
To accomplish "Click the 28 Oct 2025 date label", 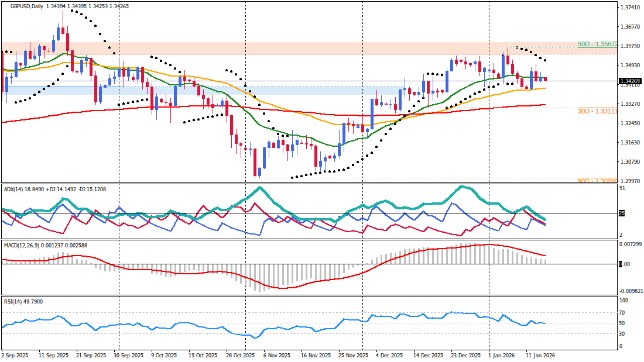I will coord(240,356).
